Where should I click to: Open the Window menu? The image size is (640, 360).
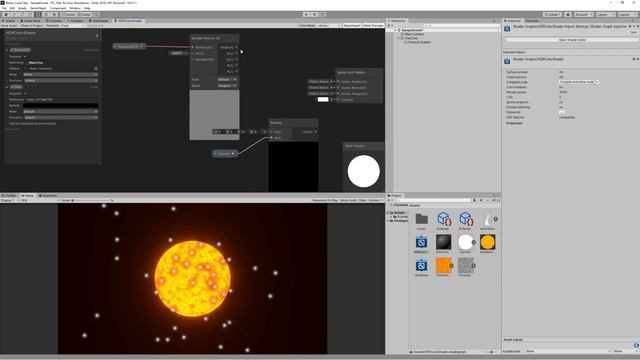pyautogui.click(x=75, y=8)
